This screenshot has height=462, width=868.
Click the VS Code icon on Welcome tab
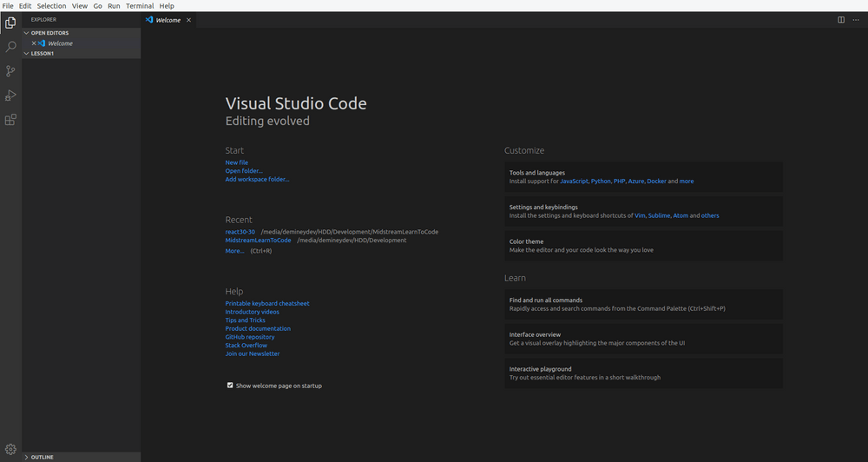click(x=149, y=20)
